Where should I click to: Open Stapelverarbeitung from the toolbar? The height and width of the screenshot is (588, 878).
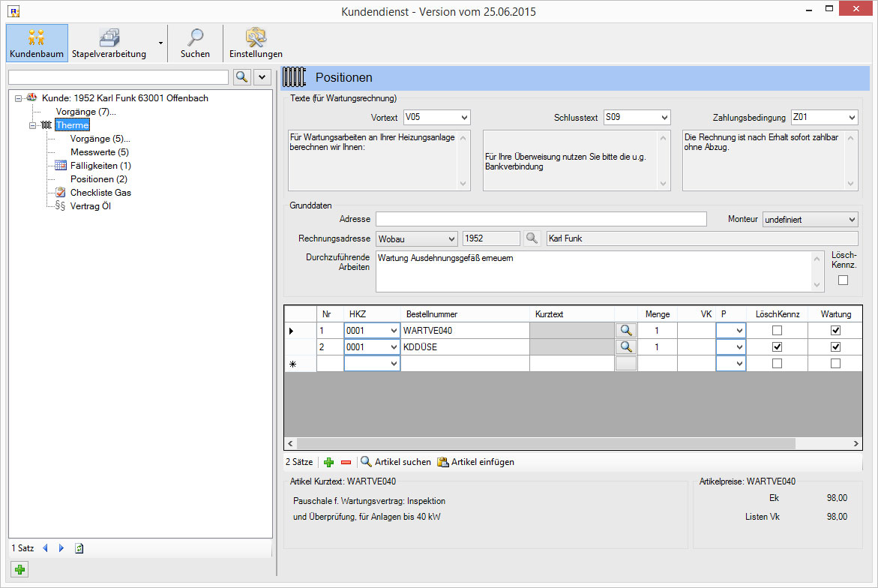pos(109,43)
